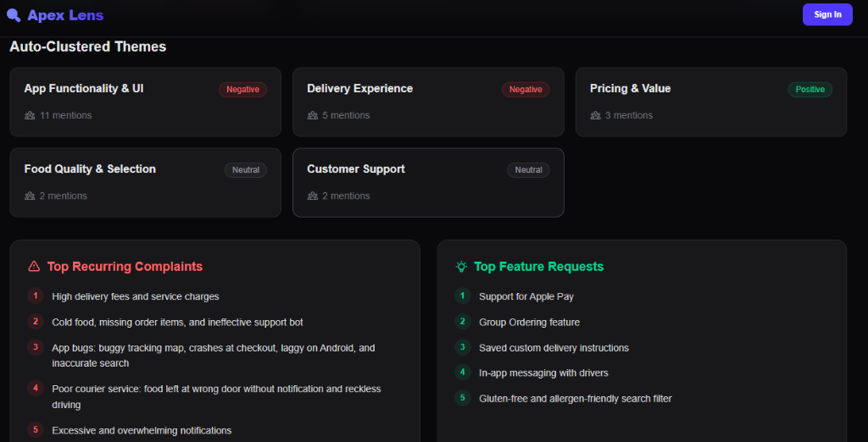The image size is (868, 442).
Task: Click the Food Quality & Selection heading
Action: pyautogui.click(x=90, y=169)
